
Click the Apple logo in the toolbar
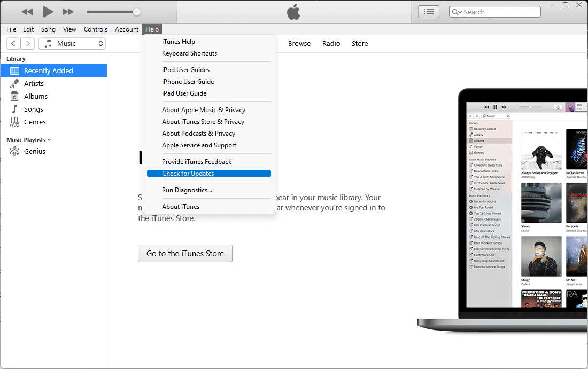pyautogui.click(x=293, y=11)
